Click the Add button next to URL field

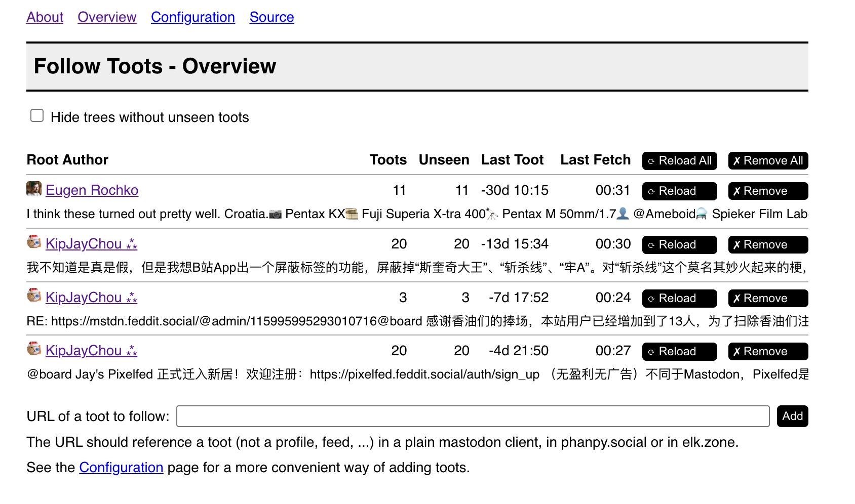pos(792,416)
